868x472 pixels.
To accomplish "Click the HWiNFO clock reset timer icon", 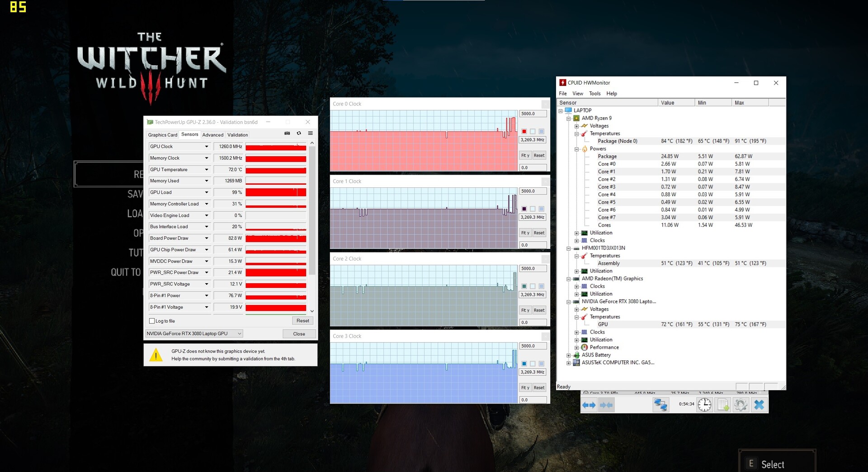I will point(704,405).
